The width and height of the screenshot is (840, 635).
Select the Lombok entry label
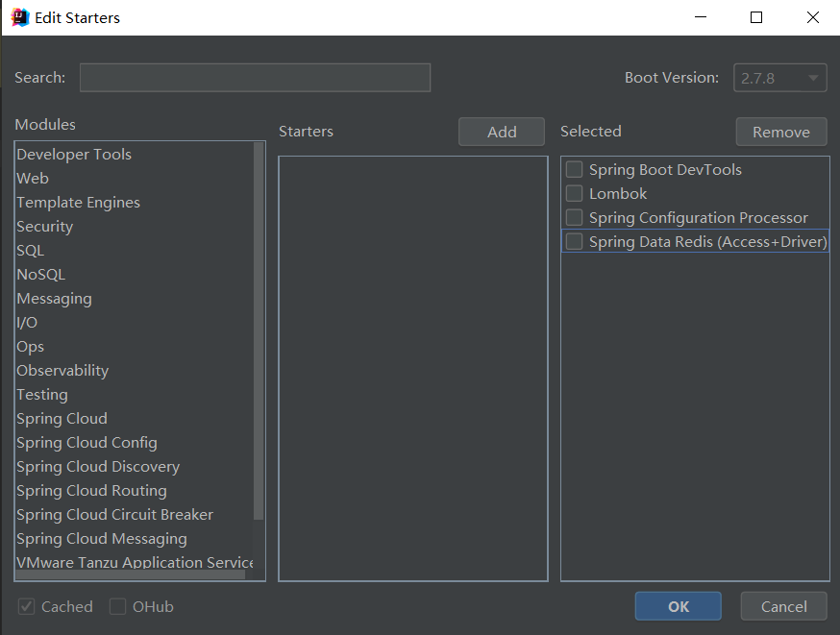618,193
